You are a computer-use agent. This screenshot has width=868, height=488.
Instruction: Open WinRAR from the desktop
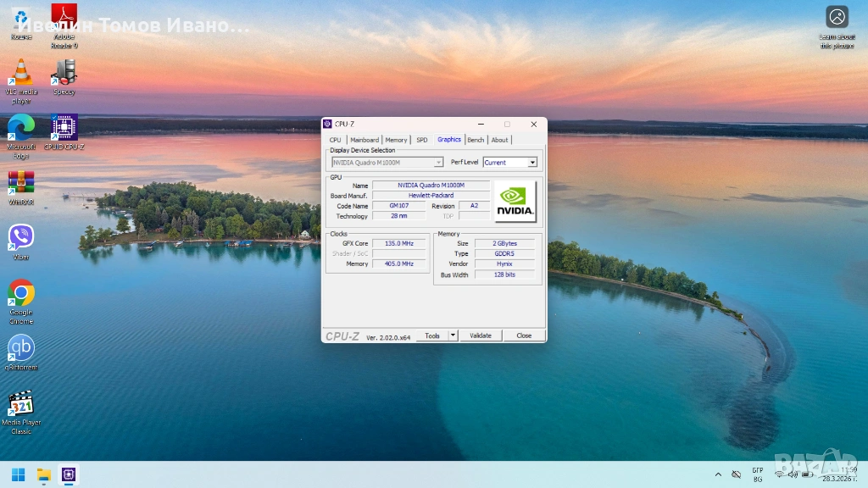click(x=21, y=184)
